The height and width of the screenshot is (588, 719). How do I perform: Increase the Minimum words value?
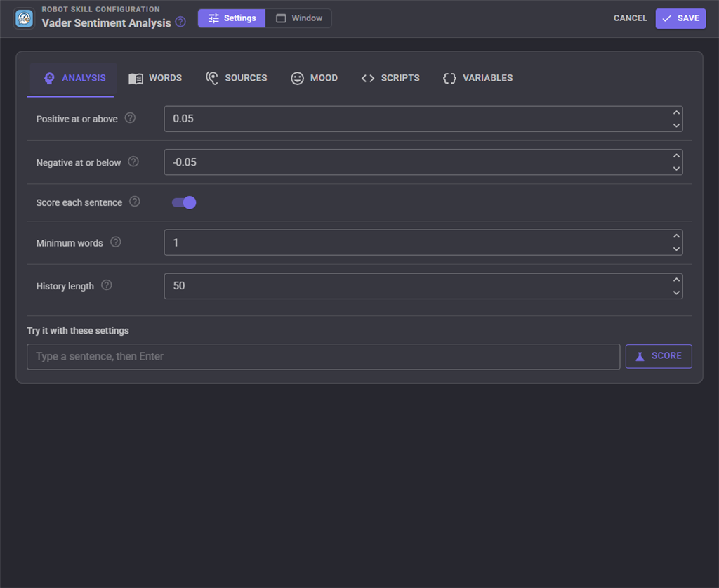click(x=676, y=236)
